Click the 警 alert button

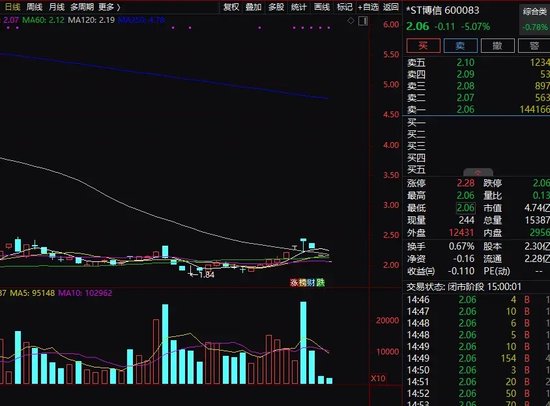coord(534,46)
